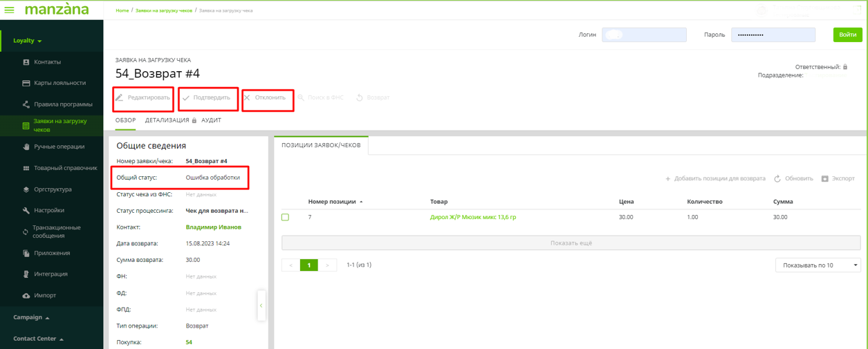Click the X icon beside Отклонить
The width and height of the screenshot is (868, 349).
[x=247, y=98]
